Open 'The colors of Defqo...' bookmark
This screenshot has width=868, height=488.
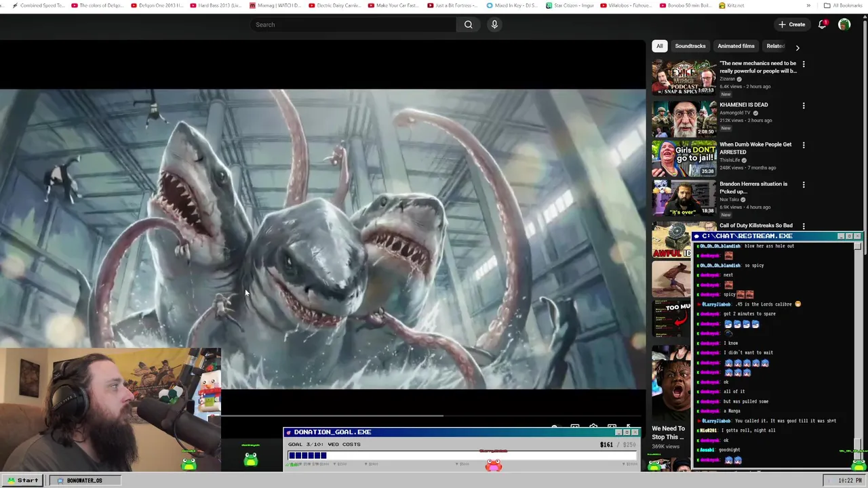point(98,5)
